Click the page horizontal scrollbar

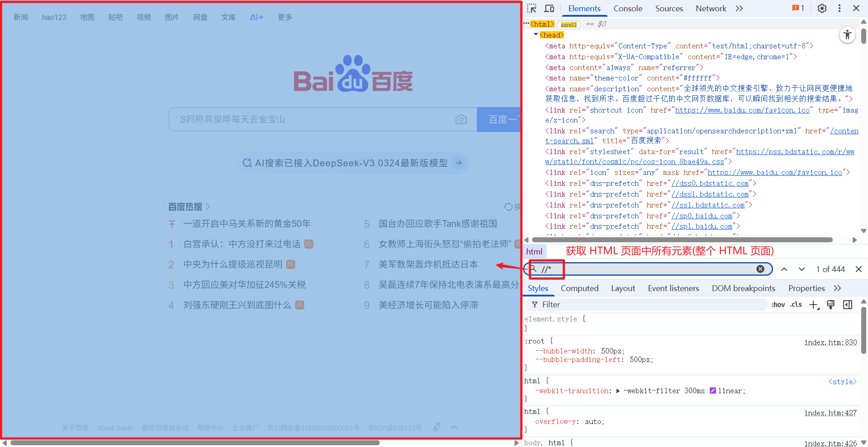pyautogui.click(x=194, y=442)
